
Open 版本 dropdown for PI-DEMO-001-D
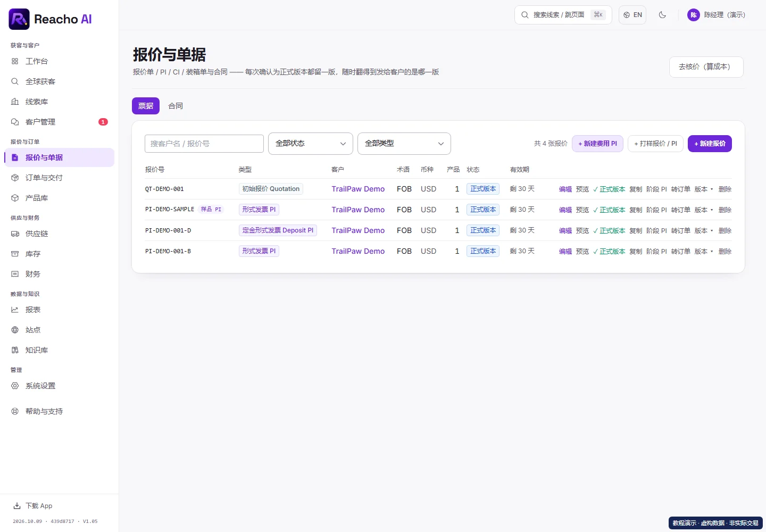(x=704, y=231)
